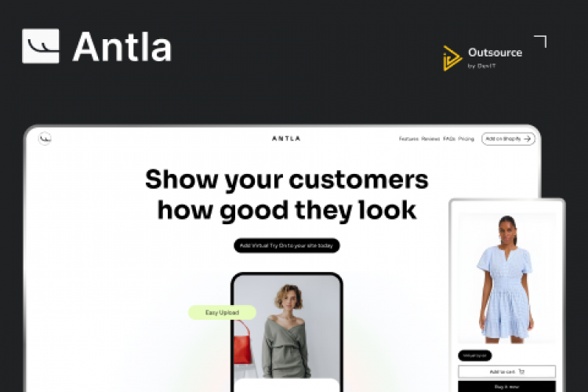
Task: Click the shopping cart icon beside Add to cart
Action: (x=521, y=372)
